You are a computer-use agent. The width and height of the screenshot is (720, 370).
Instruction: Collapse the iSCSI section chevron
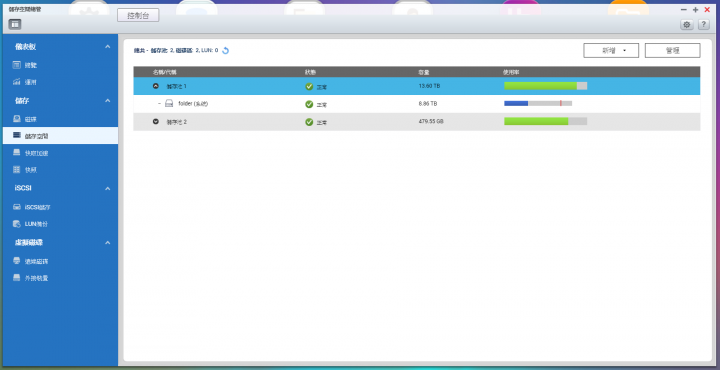point(107,188)
